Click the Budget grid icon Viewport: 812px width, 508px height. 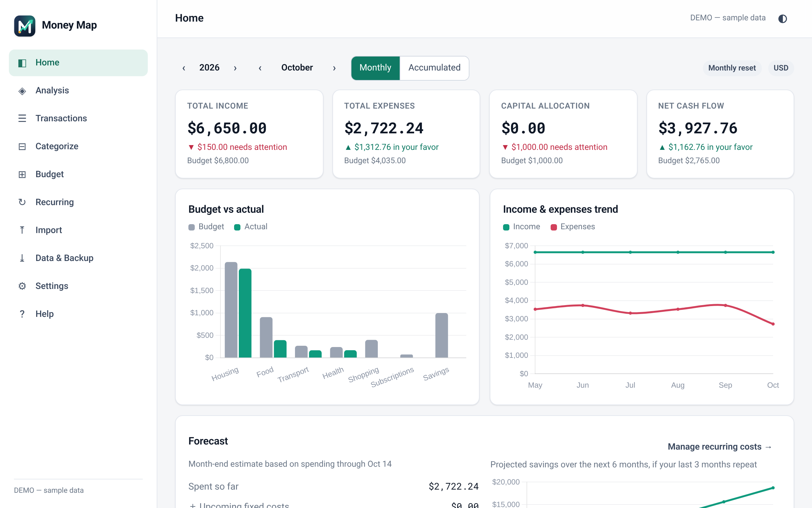(22, 174)
